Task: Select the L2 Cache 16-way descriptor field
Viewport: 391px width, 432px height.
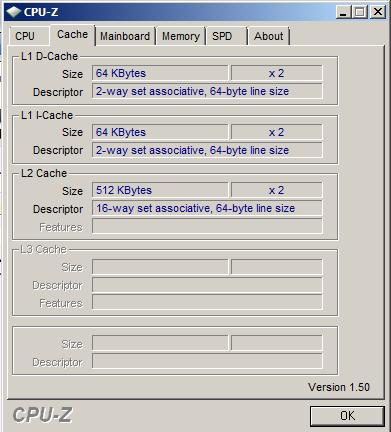Action: [207, 208]
